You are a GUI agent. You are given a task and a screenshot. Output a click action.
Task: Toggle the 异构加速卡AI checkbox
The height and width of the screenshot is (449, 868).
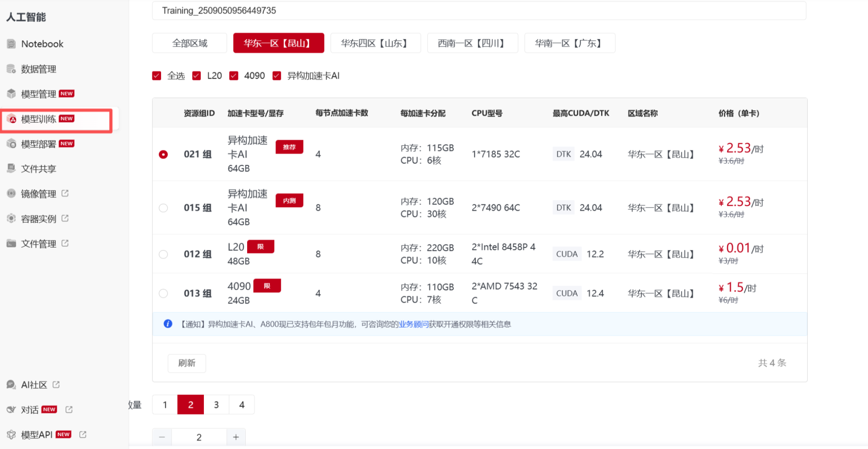276,76
